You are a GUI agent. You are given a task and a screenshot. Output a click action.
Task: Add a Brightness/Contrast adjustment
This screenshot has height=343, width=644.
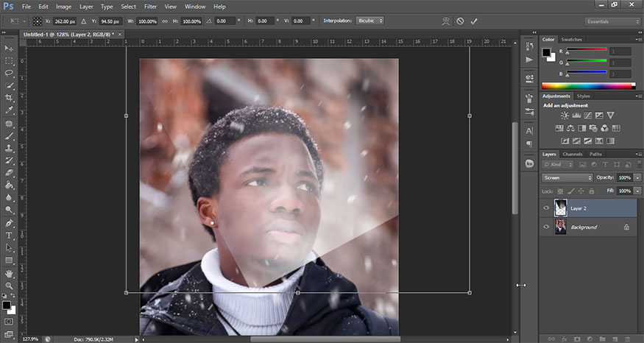tap(565, 116)
